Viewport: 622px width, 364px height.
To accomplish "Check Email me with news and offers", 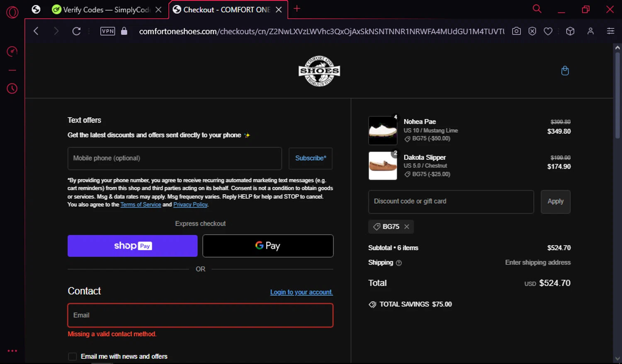I will click(x=73, y=357).
